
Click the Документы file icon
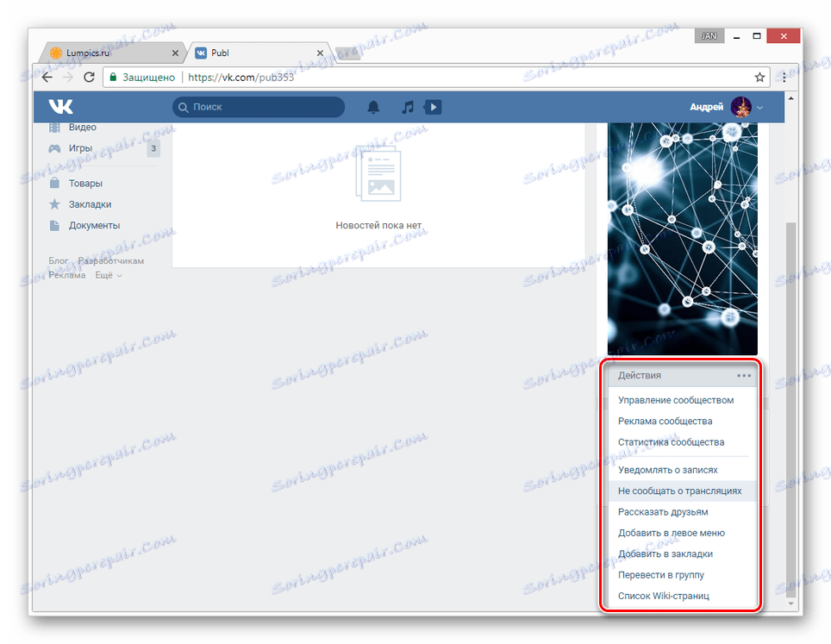(54, 225)
